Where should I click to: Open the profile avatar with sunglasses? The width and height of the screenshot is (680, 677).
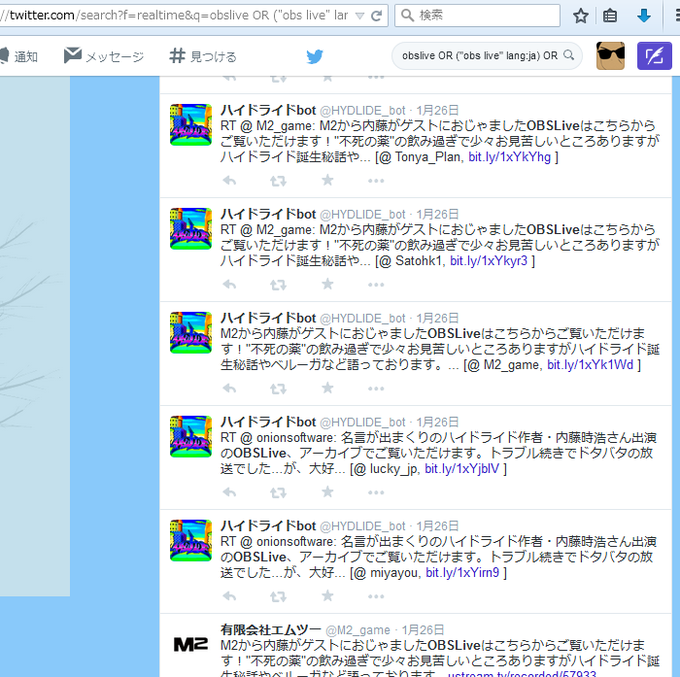(610, 56)
